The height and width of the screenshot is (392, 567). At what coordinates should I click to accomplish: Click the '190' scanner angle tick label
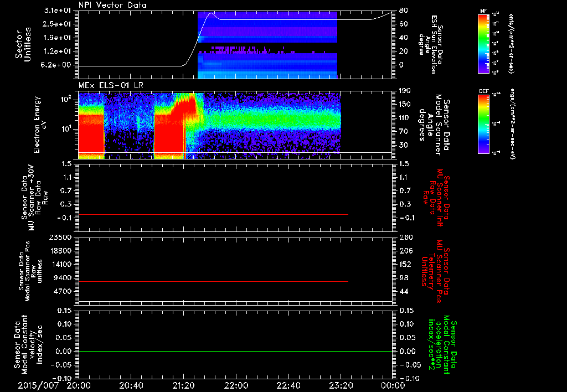tap(406, 91)
